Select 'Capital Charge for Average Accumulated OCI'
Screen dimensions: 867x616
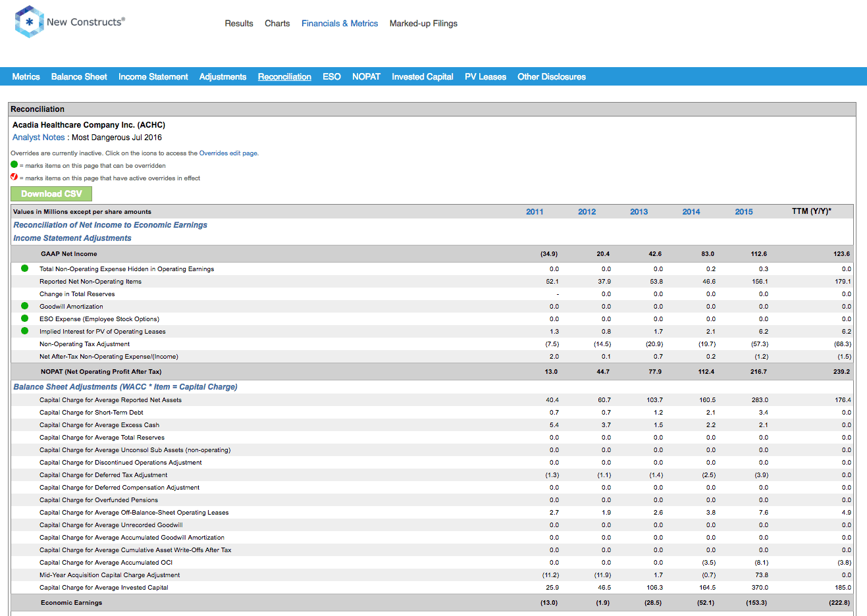click(x=106, y=563)
